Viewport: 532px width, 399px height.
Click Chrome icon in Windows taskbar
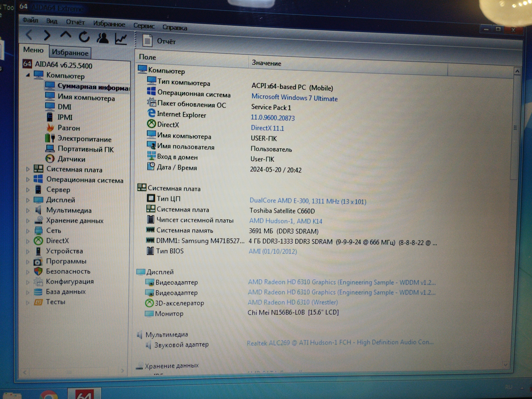(x=48, y=395)
